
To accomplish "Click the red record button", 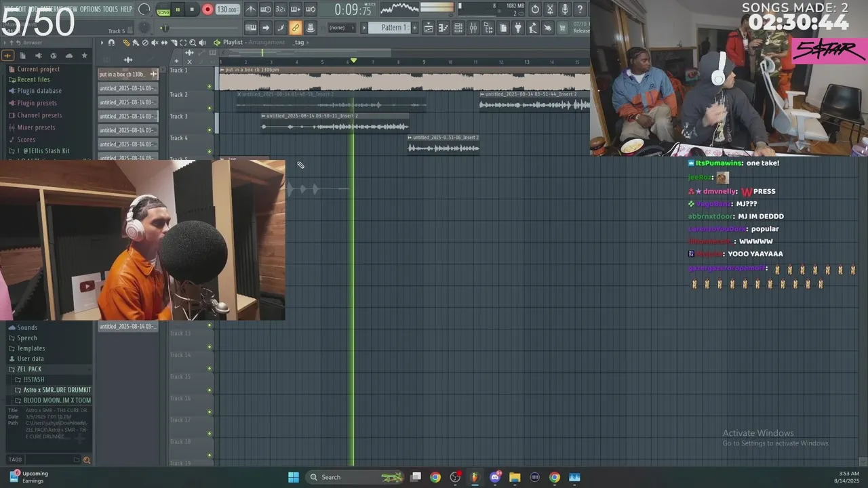I will click(208, 9).
